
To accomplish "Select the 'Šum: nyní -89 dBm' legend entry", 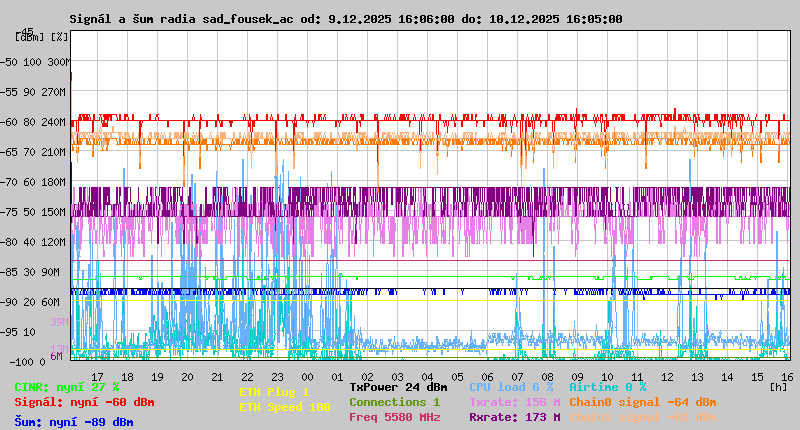I will (74, 422).
